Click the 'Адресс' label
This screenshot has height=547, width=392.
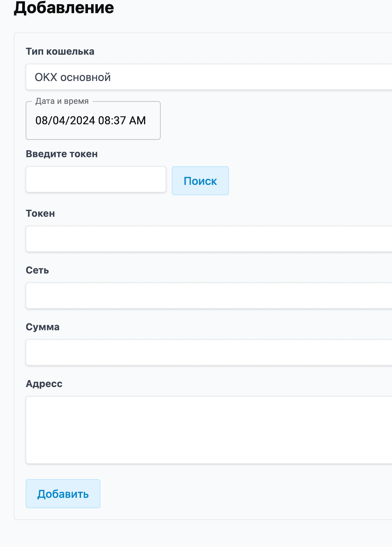point(44,384)
